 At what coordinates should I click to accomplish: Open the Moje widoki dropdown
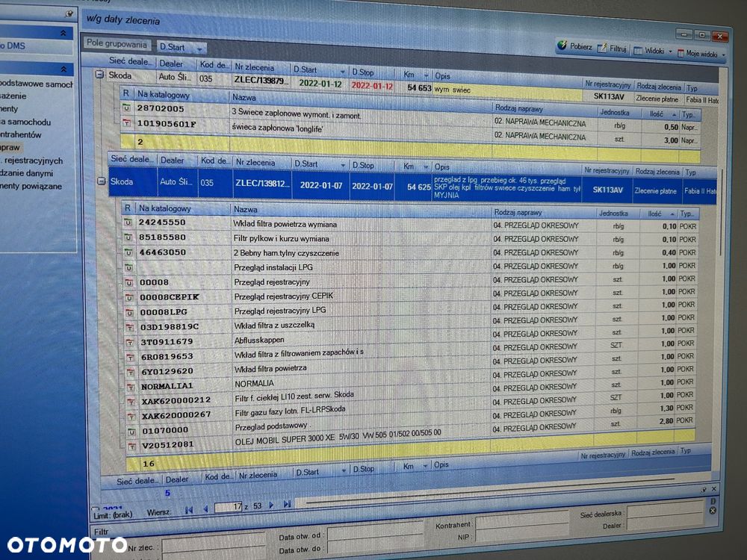701,53
